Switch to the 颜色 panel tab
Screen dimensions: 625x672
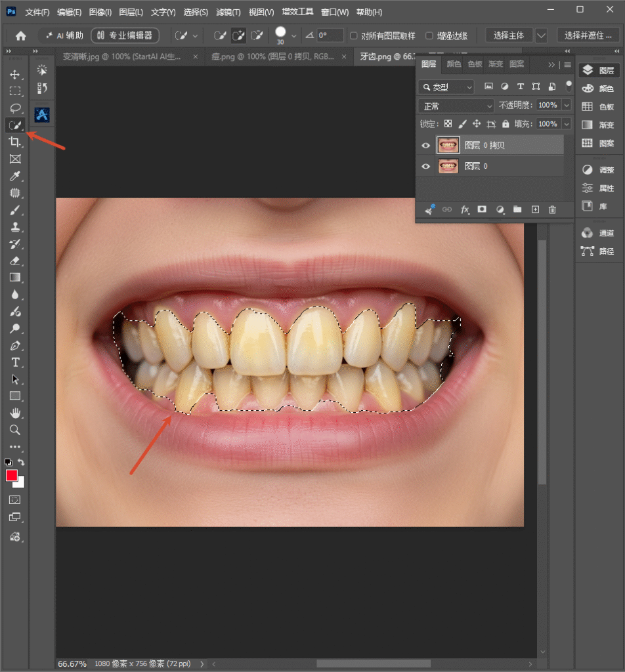pos(454,64)
